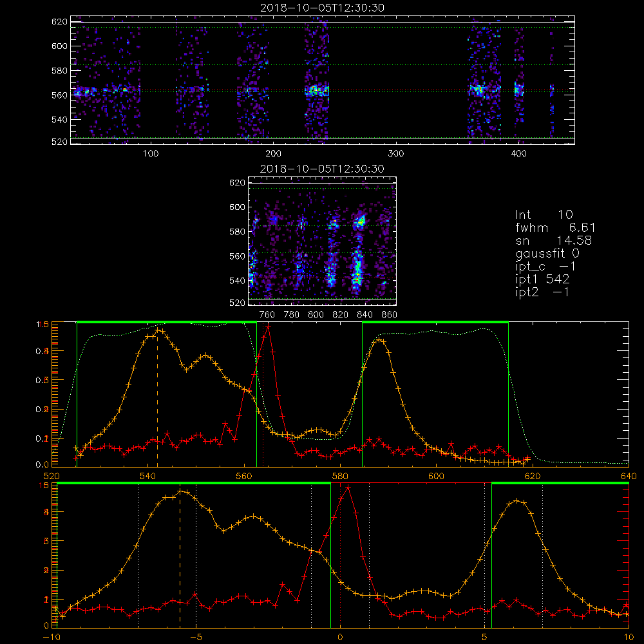The width and height of the screenshot is (644, 644).
Task: Select the 'fwhm 6.61' readout line
Action: 555,228
